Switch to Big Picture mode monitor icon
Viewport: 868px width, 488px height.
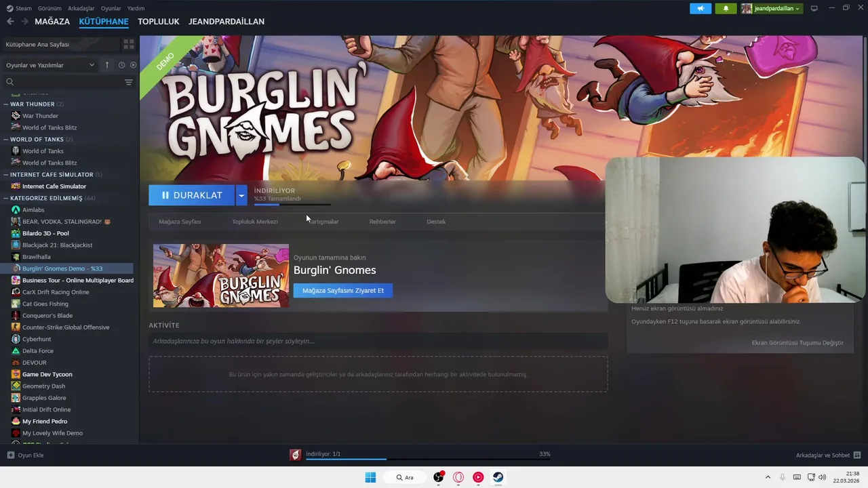[814, 8]
